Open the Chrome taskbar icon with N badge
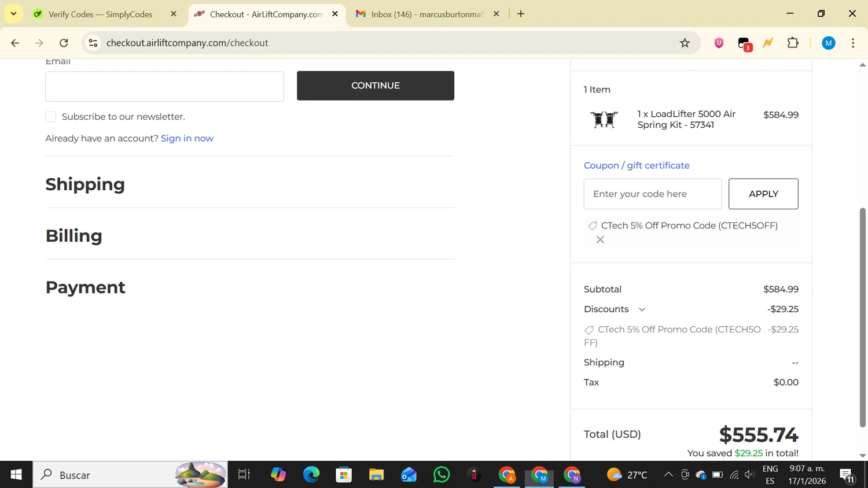 pos(572,475)
